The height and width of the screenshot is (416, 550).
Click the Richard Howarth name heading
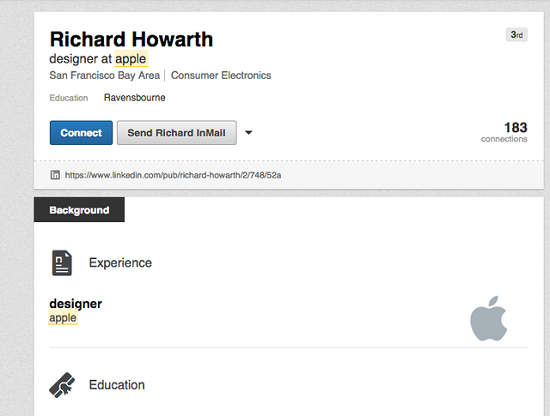pyautogui.click(x=132, y=39)
